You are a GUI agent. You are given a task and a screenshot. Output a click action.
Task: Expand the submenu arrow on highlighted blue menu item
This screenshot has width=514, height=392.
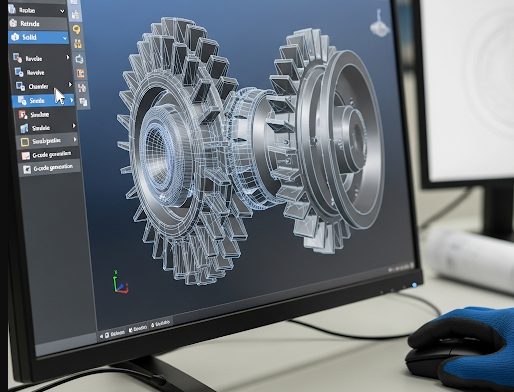coord(72,100)
